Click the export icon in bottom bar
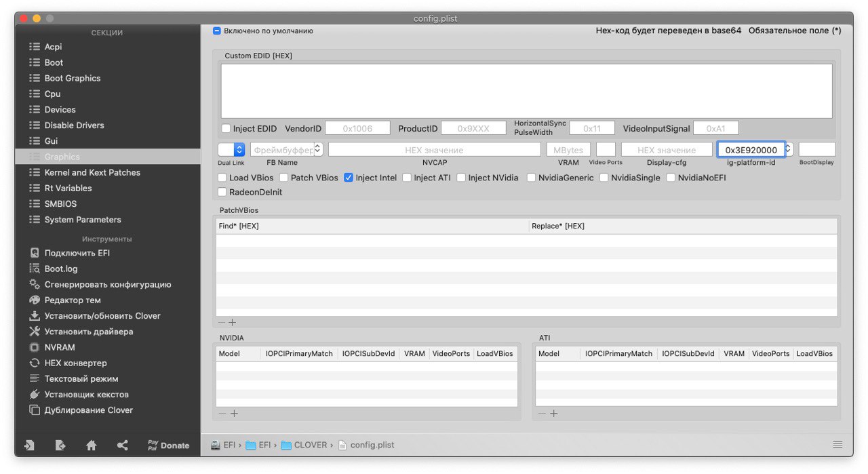868x474 pixels. (60, 446)
